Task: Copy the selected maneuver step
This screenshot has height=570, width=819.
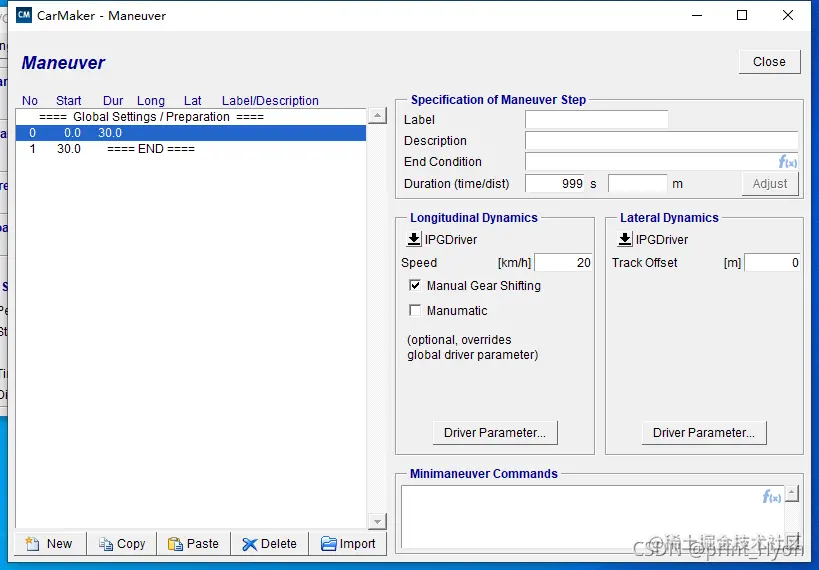Action: click(122, 544)
